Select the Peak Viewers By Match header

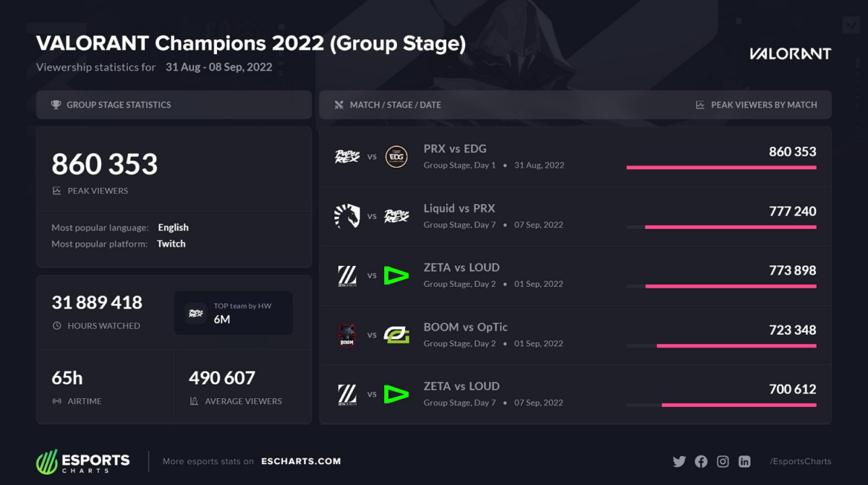point(763,105)
